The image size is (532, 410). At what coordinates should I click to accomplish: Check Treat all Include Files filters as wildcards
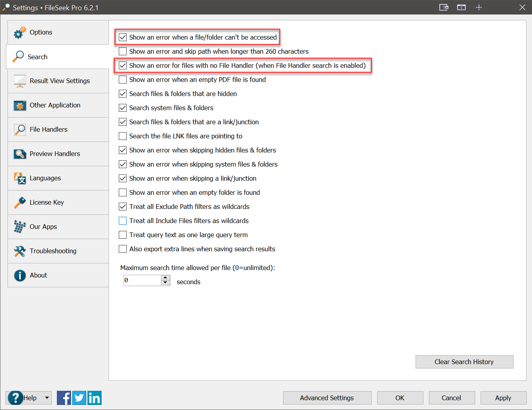[123, 221]
